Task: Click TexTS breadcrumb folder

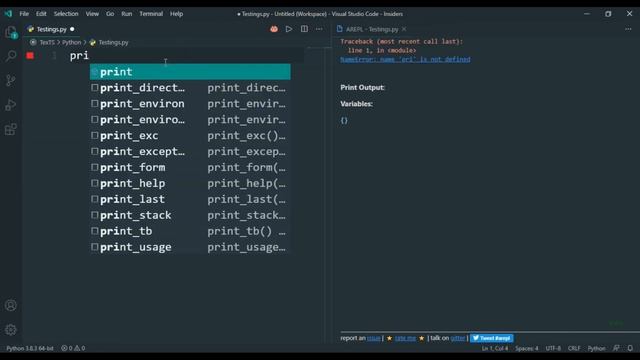Action: click(x=47, y=42)
